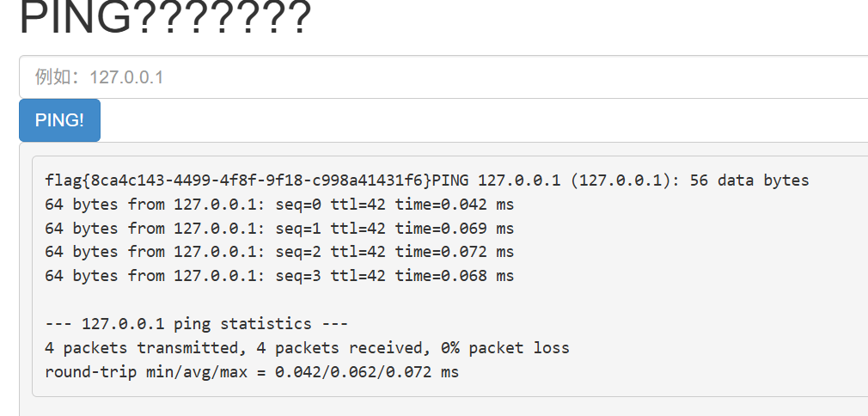
Task: Click the '127.0.0.1 ping statistics' line
Action: (197, 324)
